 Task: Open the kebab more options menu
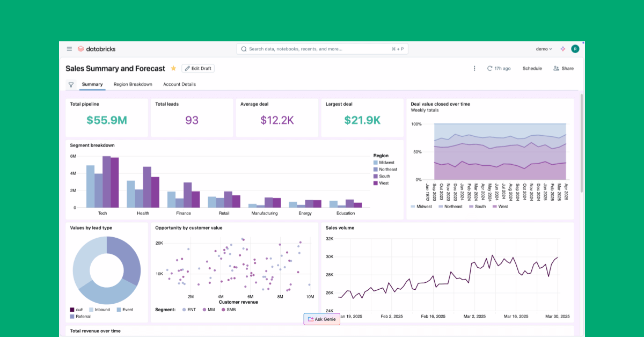tap(474, 69)
